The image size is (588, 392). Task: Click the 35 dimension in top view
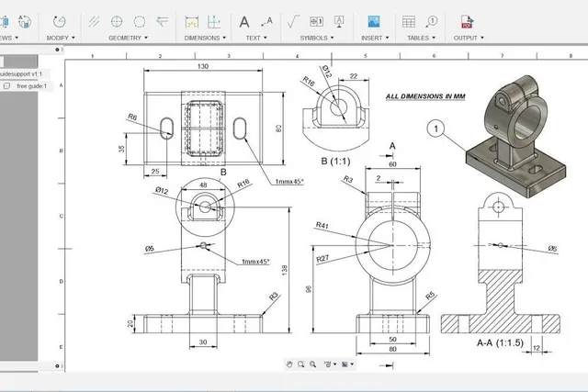[121, 149]
